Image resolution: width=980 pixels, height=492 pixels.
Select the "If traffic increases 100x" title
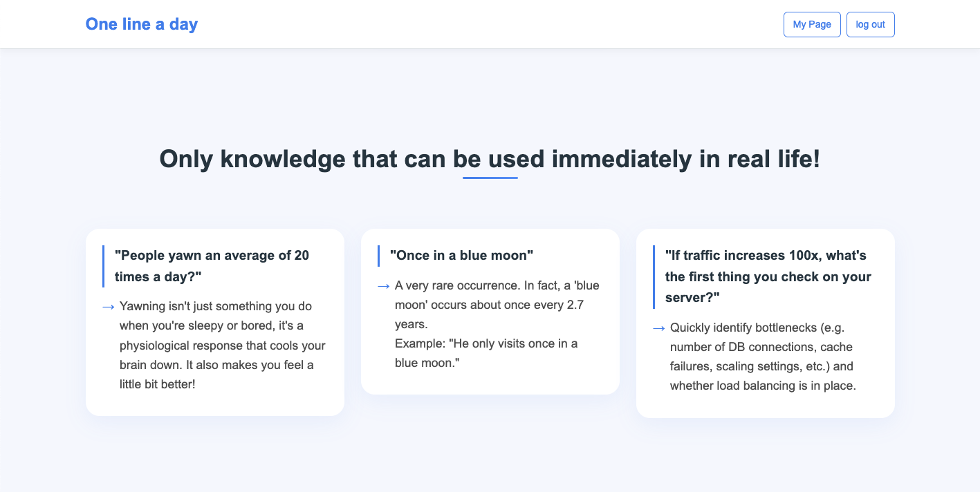(768, 276)
